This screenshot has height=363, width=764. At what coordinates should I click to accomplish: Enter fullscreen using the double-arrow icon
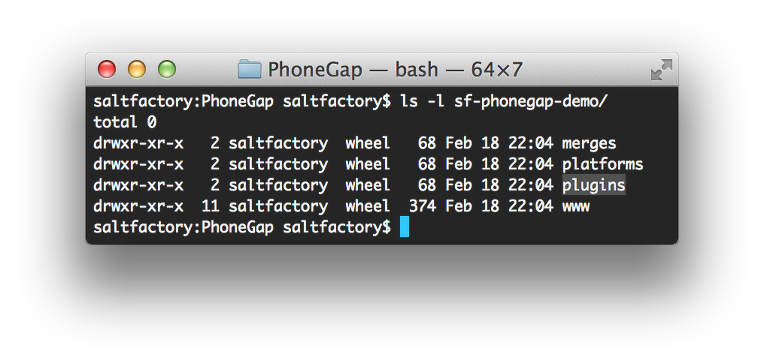click(x=661, y=70)
